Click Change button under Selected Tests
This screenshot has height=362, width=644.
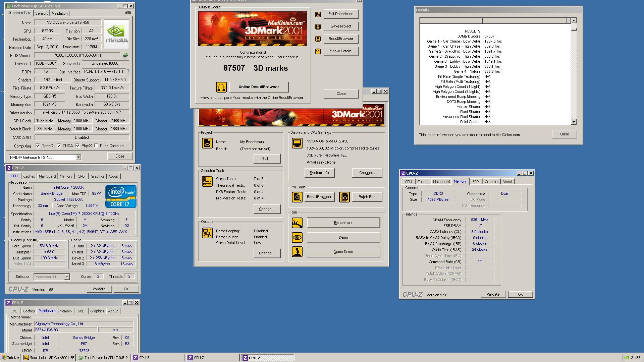click(267, 209)
